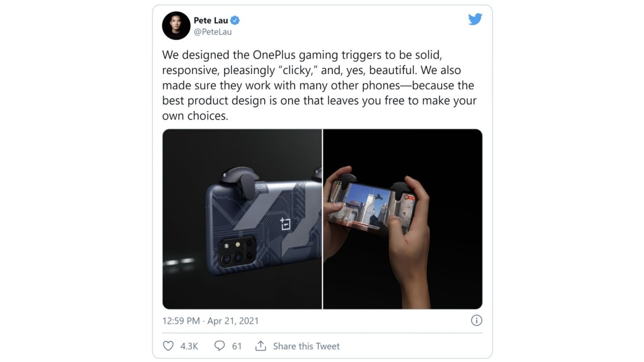Click the 4.3K likes count
Viewport: 644px width, 362px height.
(x=189, y=346)
